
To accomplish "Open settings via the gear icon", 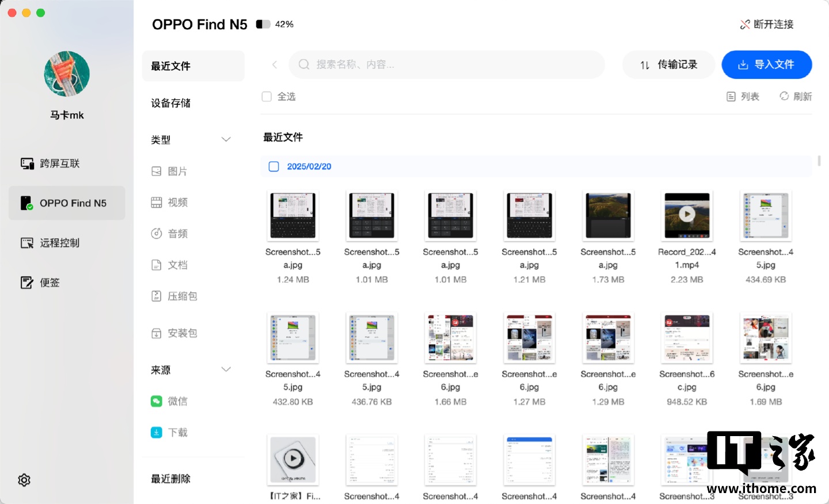I will point(24,480).
